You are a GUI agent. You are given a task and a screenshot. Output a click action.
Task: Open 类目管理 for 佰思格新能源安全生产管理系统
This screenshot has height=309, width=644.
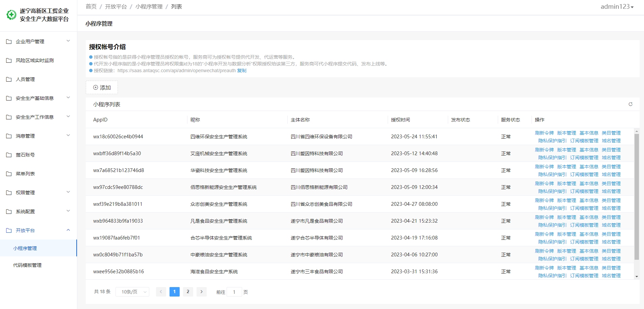click(x=611, y=184)
